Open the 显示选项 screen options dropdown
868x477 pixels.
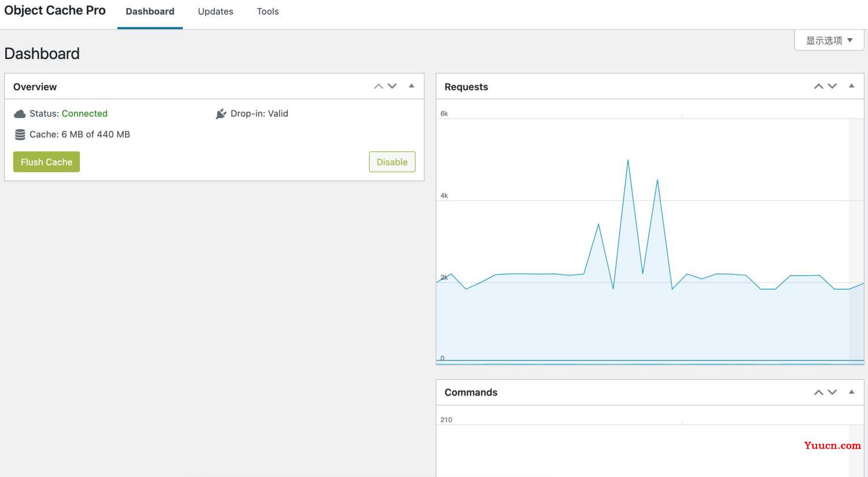(829, 40)
